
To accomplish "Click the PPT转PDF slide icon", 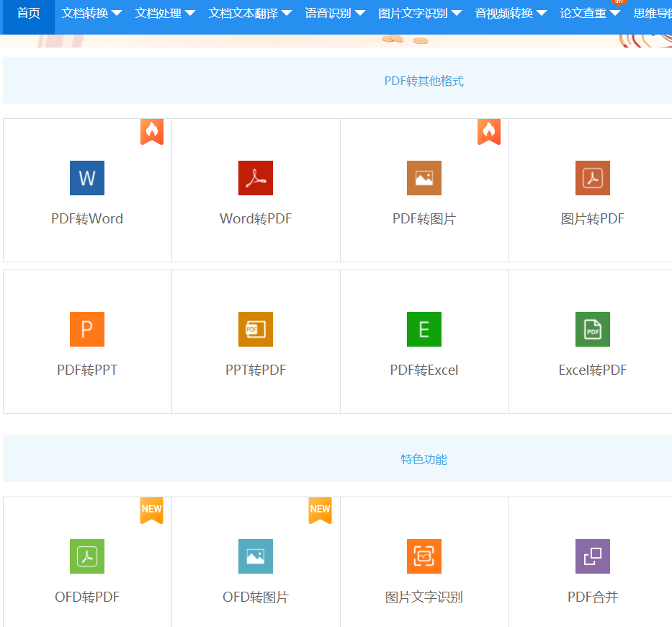I will pos(256,329).
